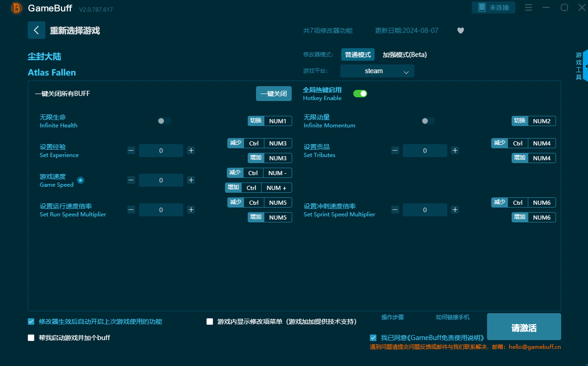588x366 pixels.
Task: Click 减少 Ctrl NUM5 Run Speed hotkey
Action: pyautogui.click(x=260, y=202)
